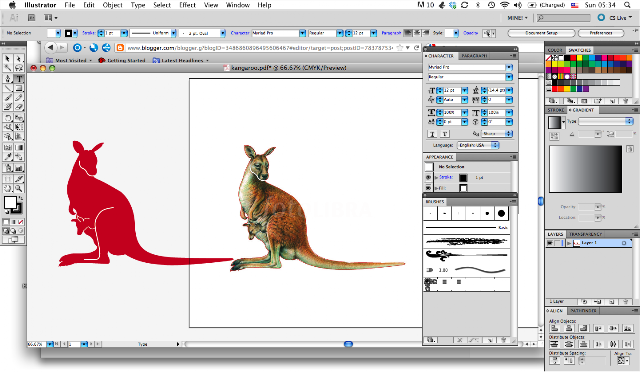Click the Opacity link in control bar

470,33
